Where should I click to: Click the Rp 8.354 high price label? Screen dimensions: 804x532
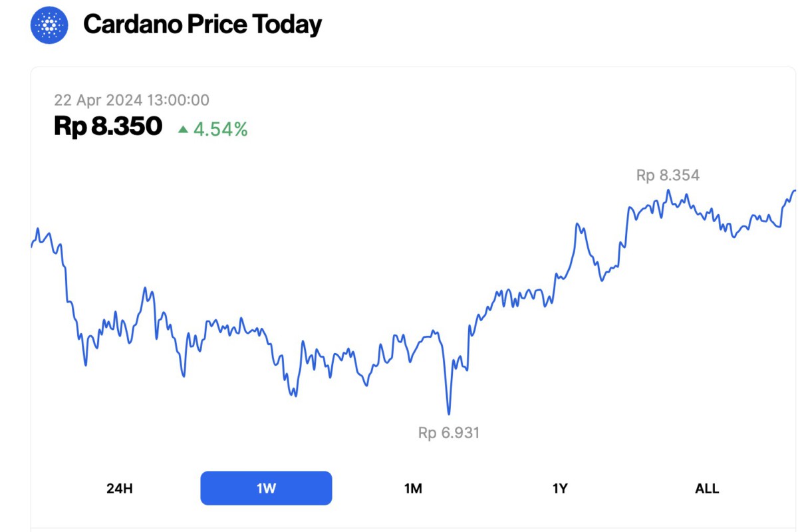click(668, 176)
